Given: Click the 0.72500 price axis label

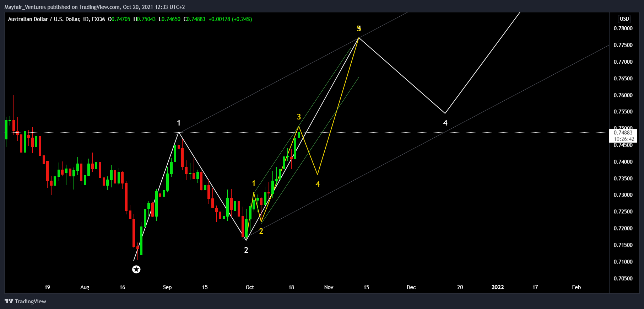Looking at the screenshot, I should point(623,212).
